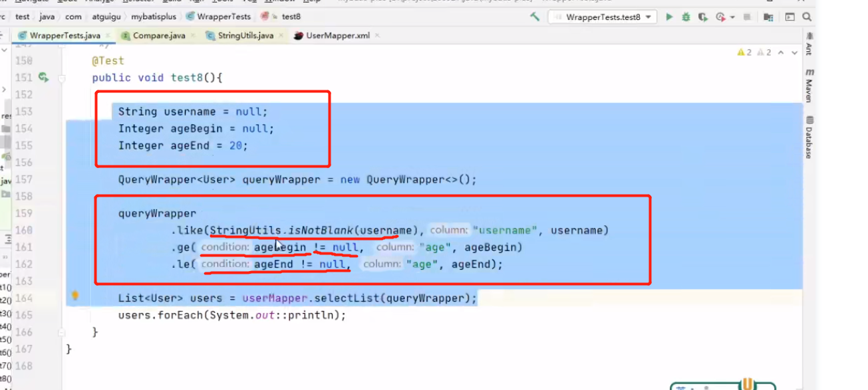Open the Maven tool window

tap(809, 86)
